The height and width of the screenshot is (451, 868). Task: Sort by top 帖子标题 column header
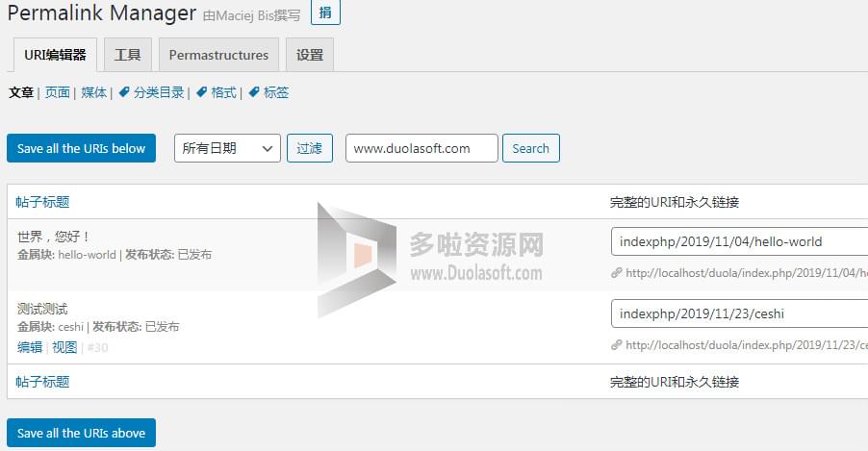click(42, 202)
